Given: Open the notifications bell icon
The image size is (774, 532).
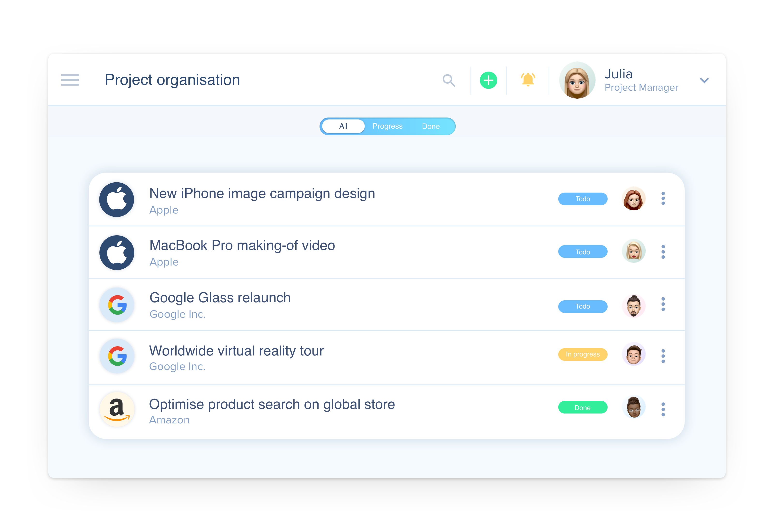Looking at the screenshot, I should click(528, 80).
